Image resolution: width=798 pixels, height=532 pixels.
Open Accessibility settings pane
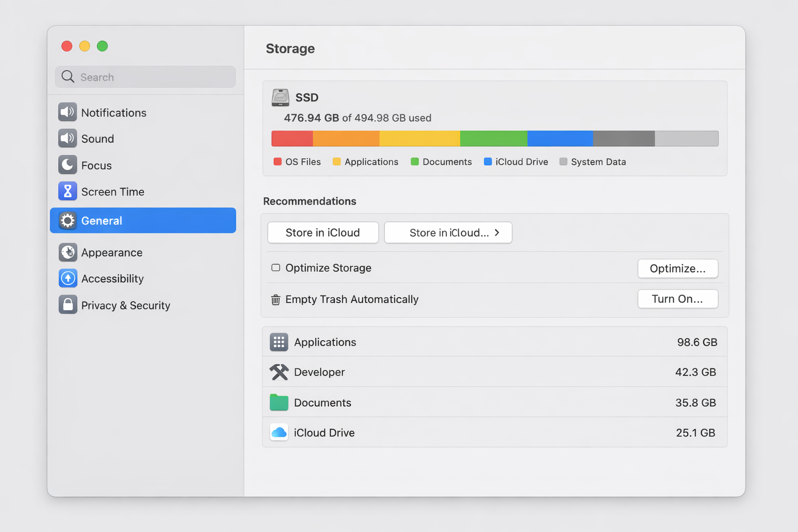coord(143,278)
